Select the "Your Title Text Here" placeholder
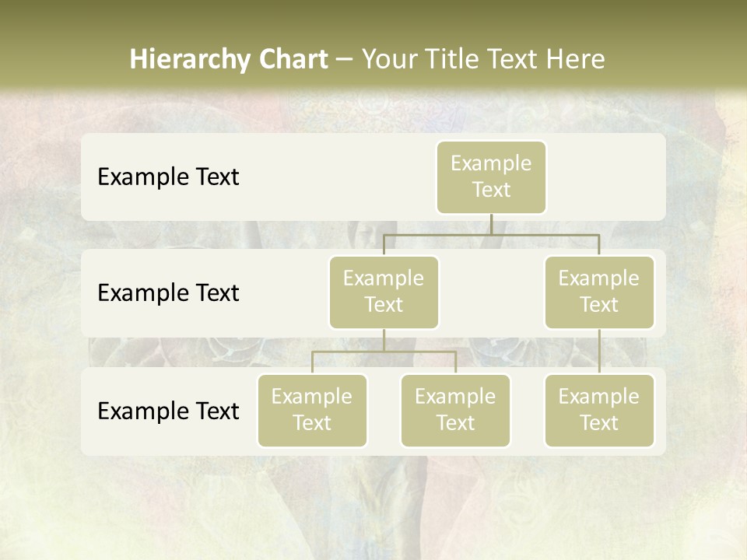The width and height of the screenshot is (747, 560). 483,60
